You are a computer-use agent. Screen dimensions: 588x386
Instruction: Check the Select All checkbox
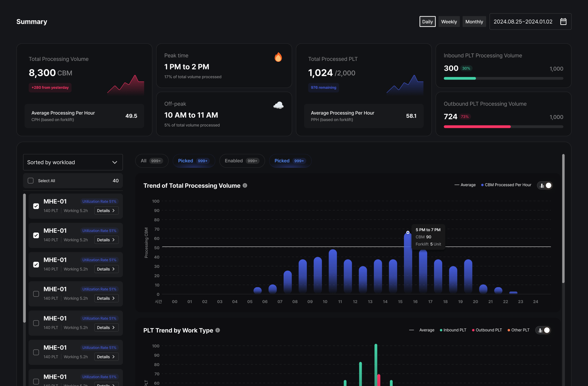click(x=31, y=181)
